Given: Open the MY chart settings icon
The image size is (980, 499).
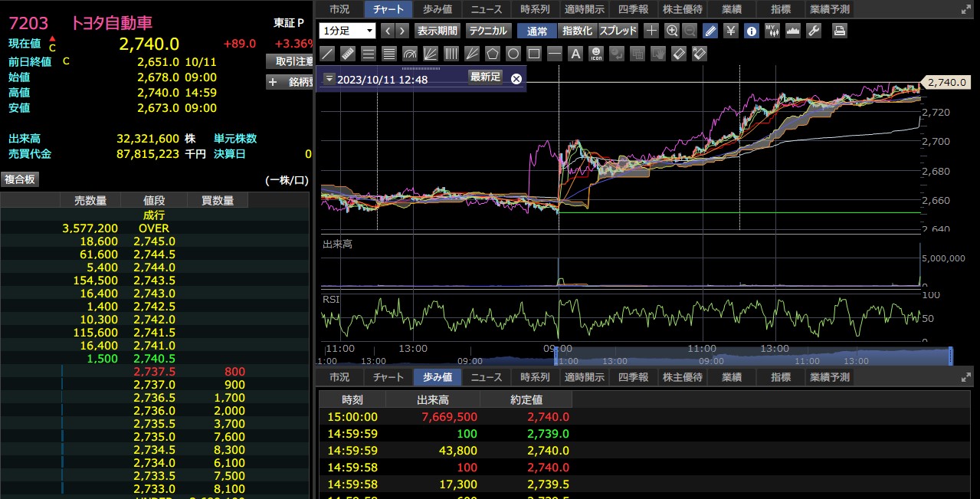Looking at the screenshot, I should tap(772, 31).
